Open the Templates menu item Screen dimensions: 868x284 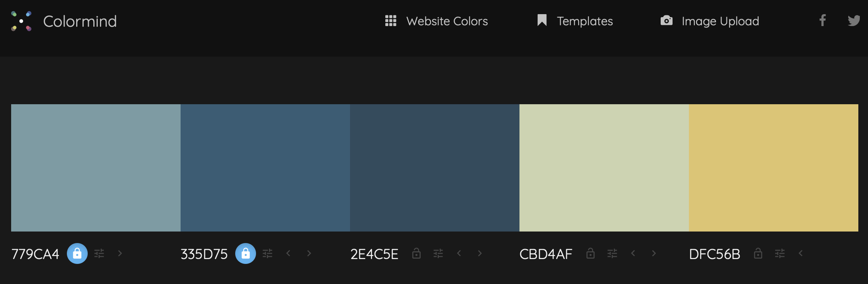pyautogui.click(x=575, y=21)
